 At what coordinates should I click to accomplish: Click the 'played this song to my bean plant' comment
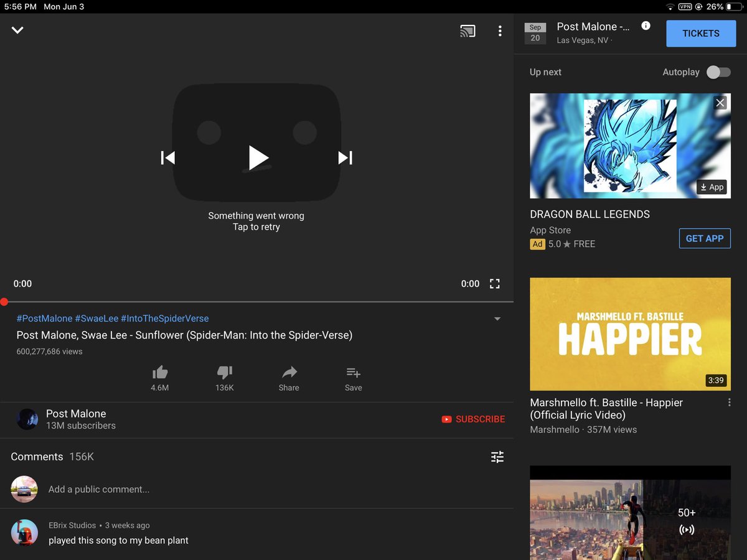pyautogui.click(x=118, y=540)
